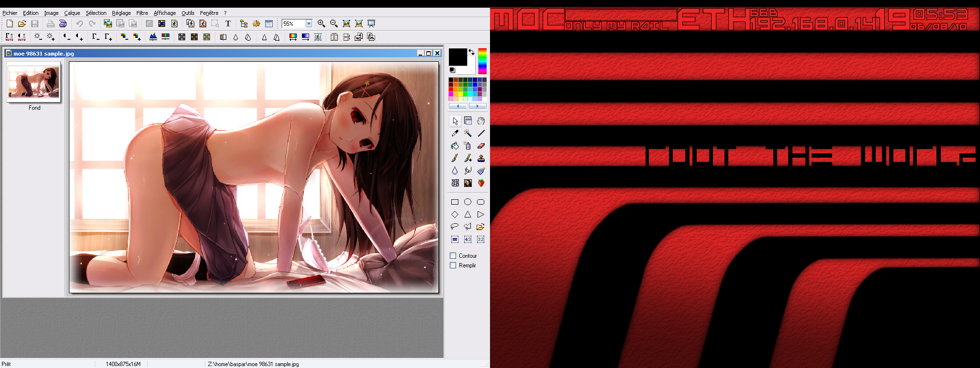Click the moe 98631 sample.jpg window title
Screen dimensions: 980x368
(44, 54)
